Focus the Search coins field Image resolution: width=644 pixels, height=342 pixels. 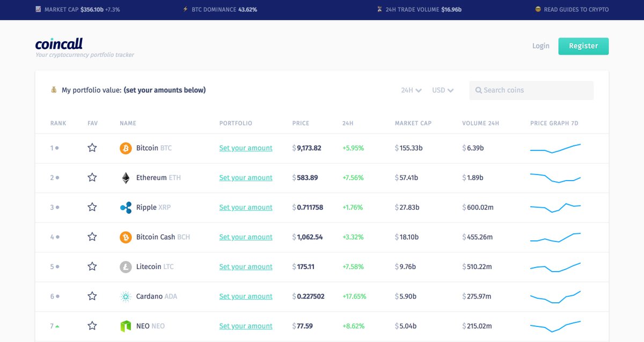pos(531,91)
